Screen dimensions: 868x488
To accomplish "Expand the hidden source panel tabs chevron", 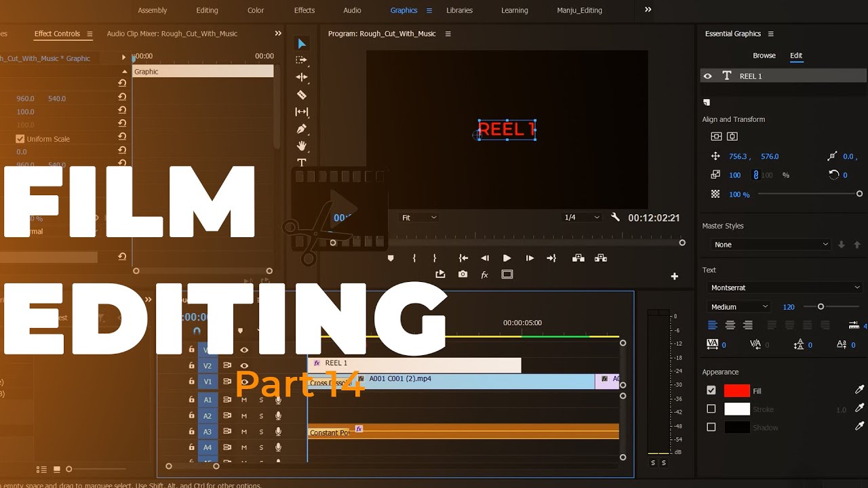I will click(278, 33).
